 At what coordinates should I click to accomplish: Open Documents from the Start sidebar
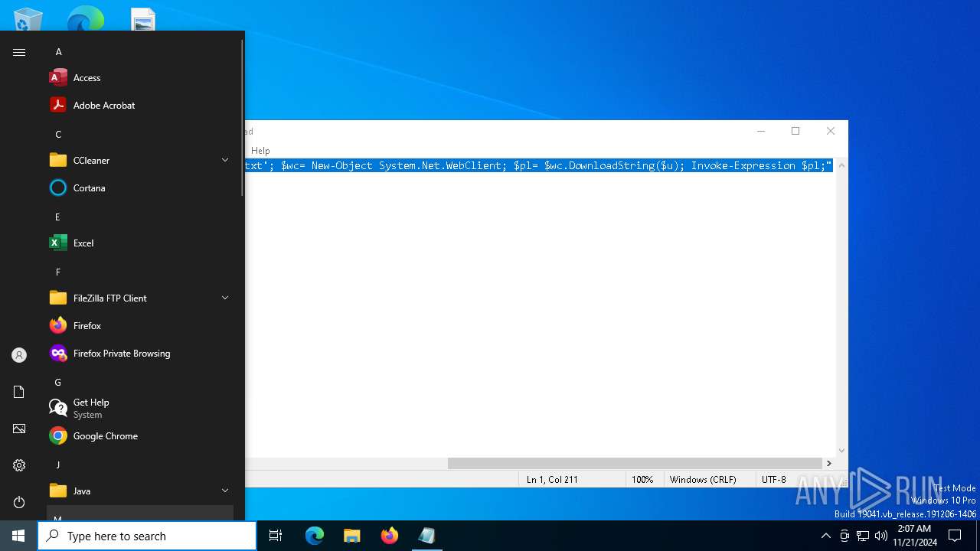[x=19, y=392]
